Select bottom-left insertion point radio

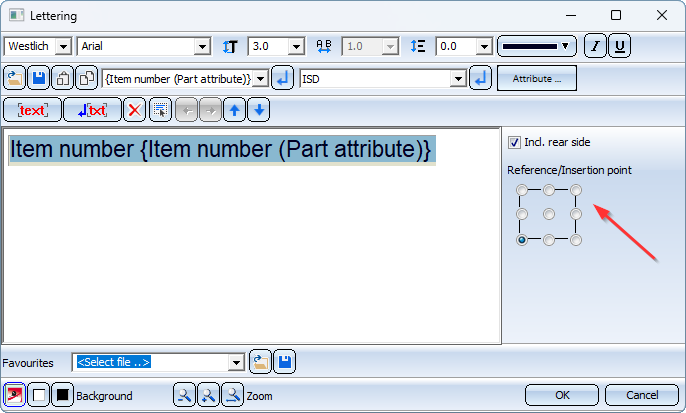(522, 240)
